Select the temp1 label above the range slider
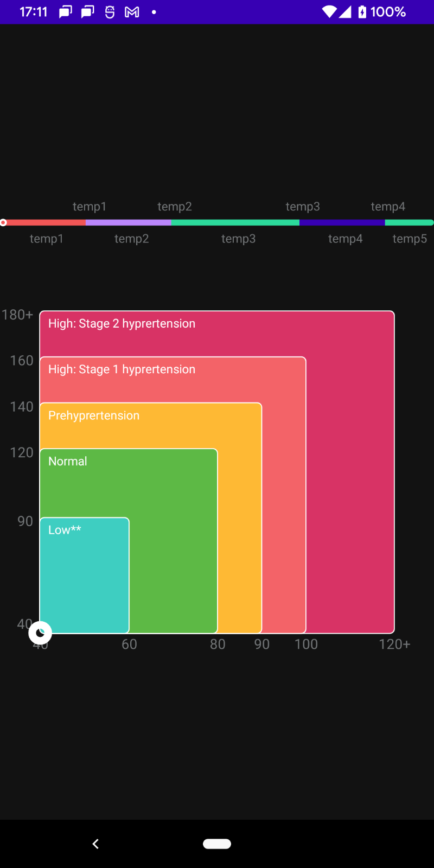434x868 pixels. (x=90, y=207)
